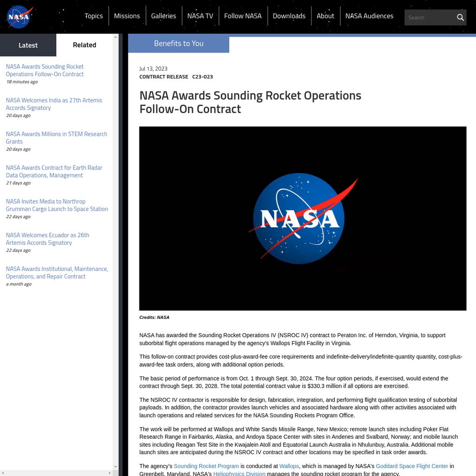Open the Topics menu
The height and width of the screenshot is (476, 476).
pos(93,16)
